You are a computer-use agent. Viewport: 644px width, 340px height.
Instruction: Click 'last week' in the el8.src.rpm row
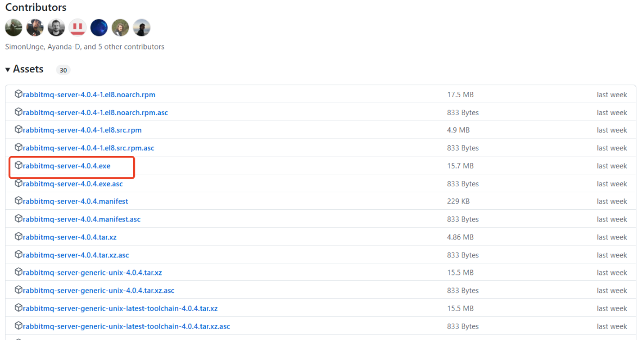click(x=612, y=130)
